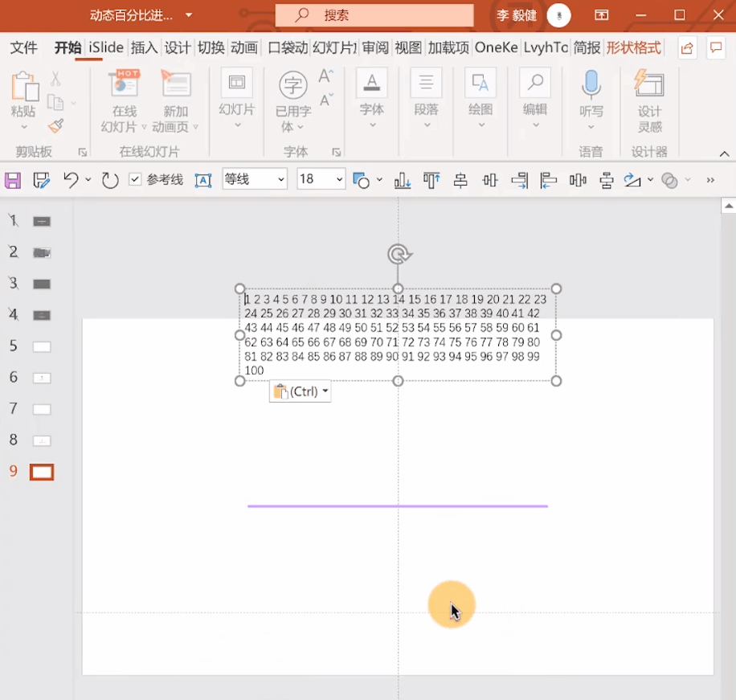Click the merge shapes overlapping circles icon

tap(669, 180)
